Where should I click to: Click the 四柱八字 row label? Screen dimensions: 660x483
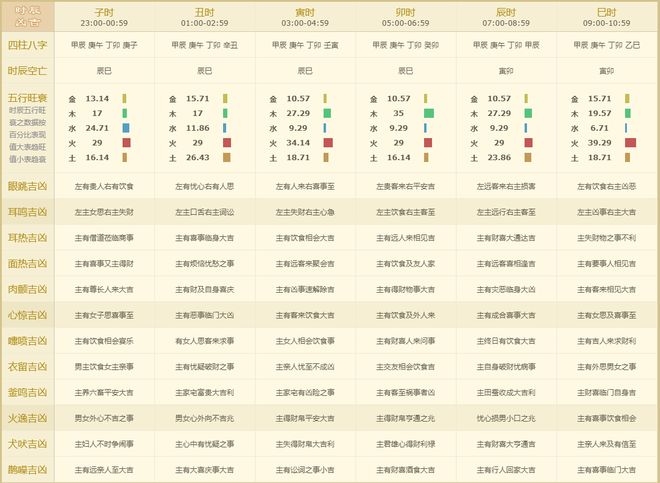click(27, 45)
